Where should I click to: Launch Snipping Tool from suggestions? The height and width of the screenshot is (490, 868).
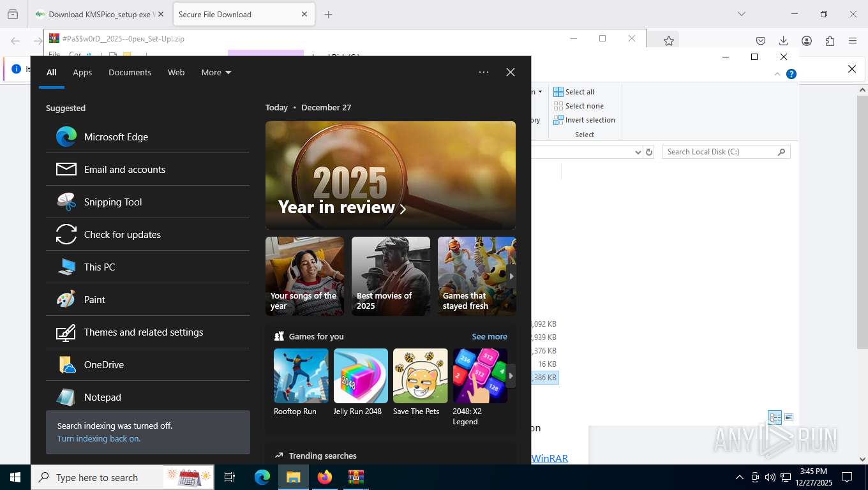point(147,202)
